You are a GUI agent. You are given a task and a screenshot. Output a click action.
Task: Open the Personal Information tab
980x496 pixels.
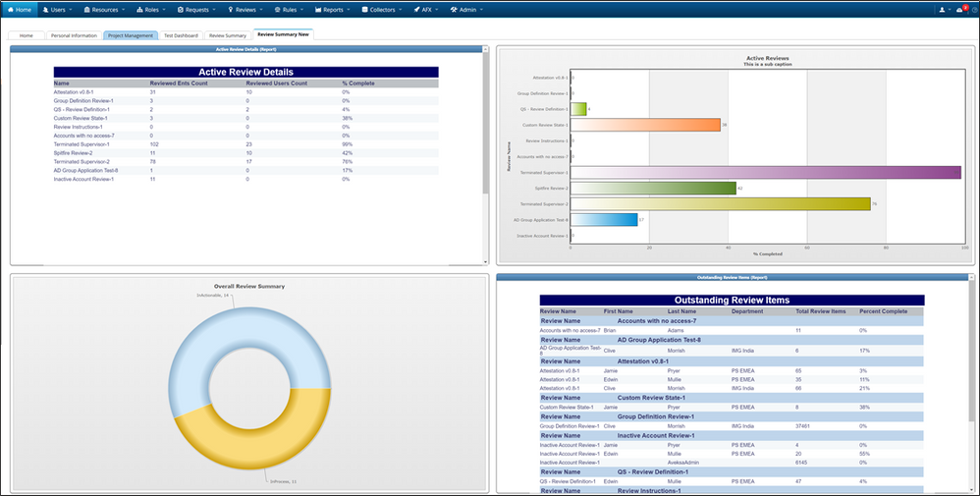point(74,35)
